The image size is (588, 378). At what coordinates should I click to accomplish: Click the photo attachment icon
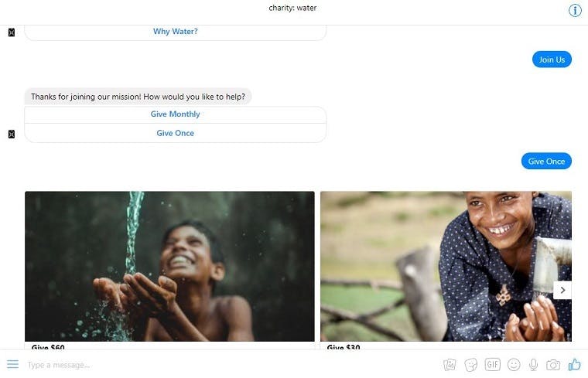450,365
